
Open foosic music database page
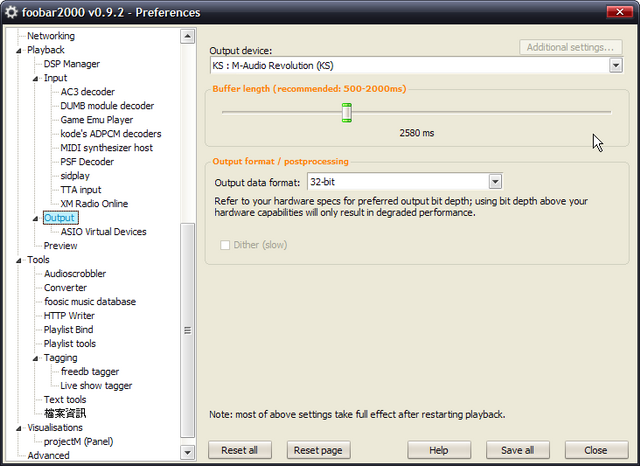click(x=90, y=302)
